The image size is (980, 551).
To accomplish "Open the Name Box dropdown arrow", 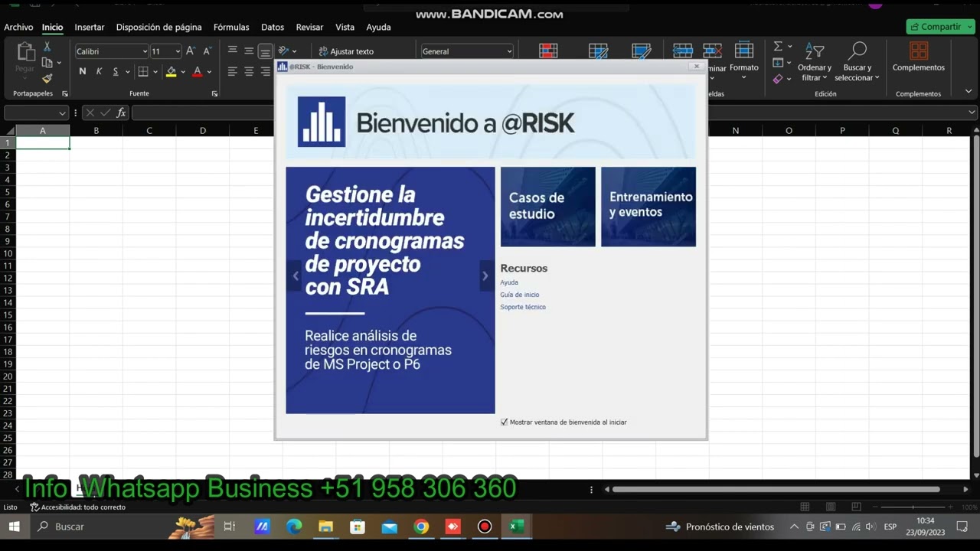I will tap(64, 112).
